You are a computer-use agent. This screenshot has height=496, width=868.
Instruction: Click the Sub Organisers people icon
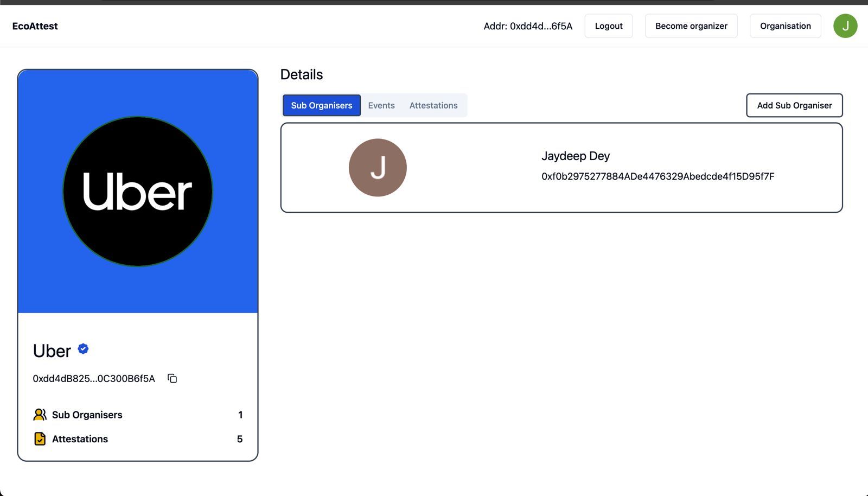[40, 415]
